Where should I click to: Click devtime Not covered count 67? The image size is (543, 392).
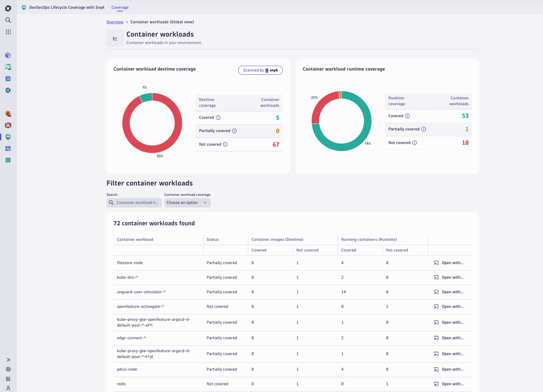[276, 145]
